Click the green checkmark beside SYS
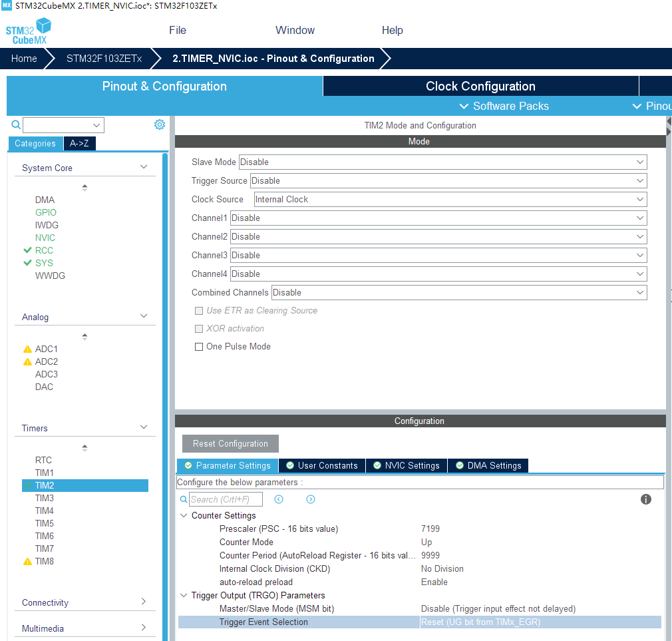 (x=27, y=262)
